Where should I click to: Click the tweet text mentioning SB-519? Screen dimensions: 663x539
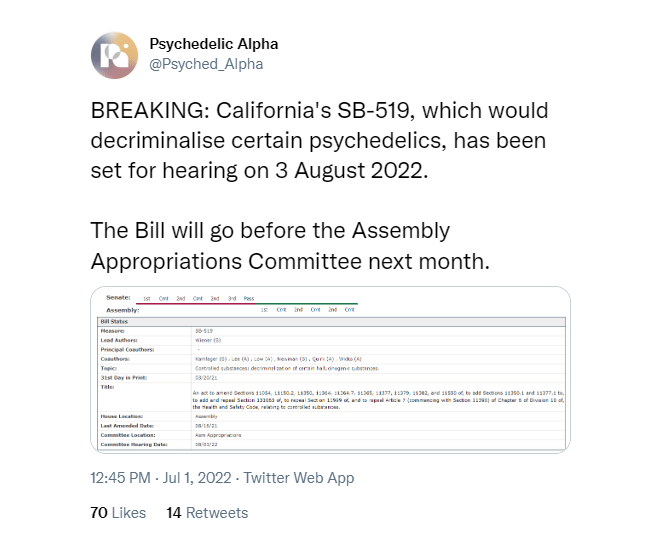[319, 140]
